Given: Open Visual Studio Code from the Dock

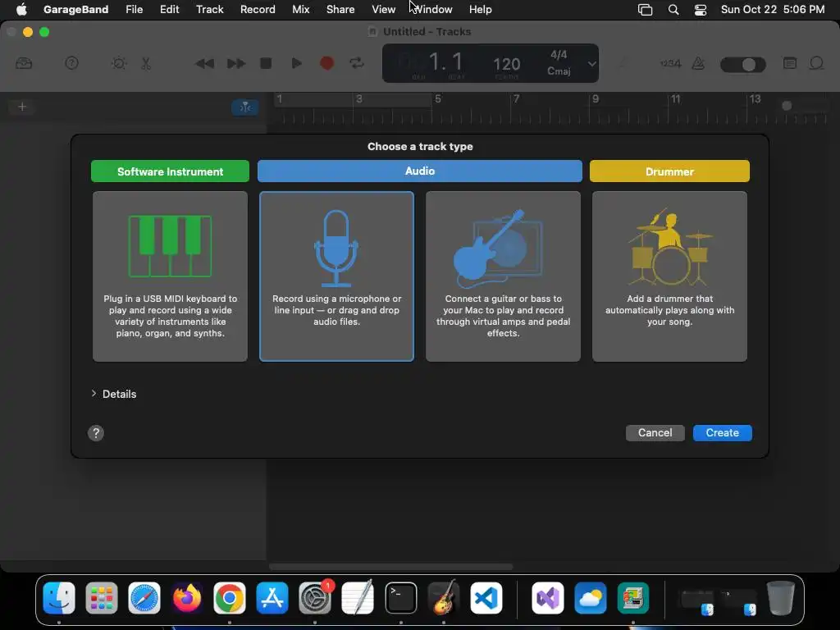Looking at the screenshot, I should tap(486, 597).
